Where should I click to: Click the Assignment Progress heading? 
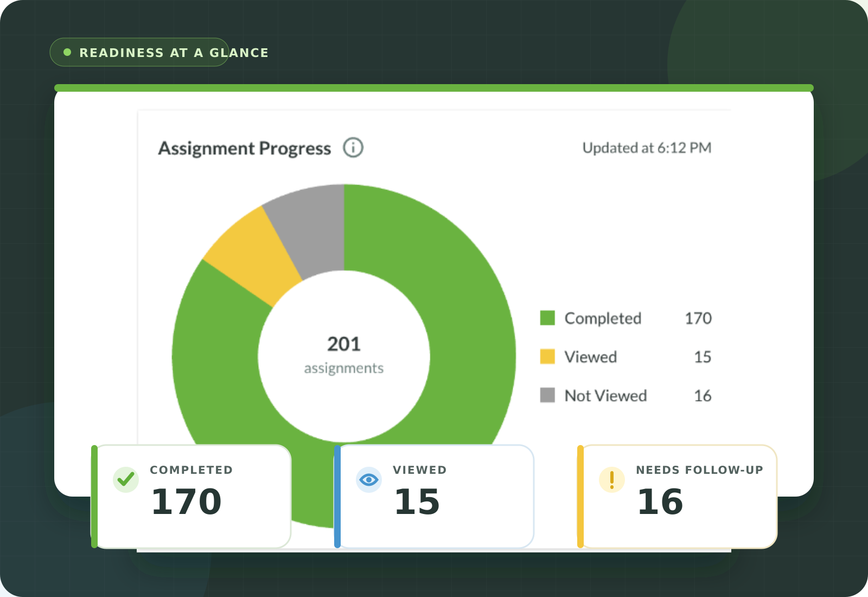click(245, 148)
